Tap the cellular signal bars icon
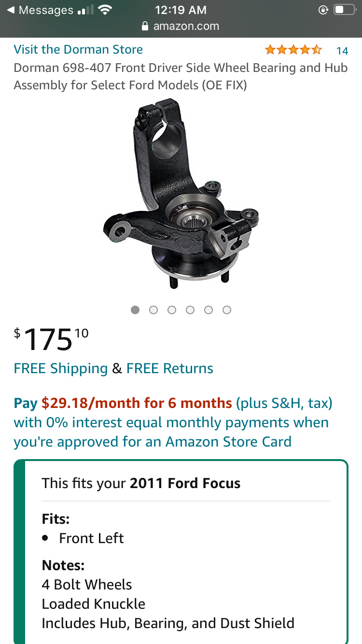Viewport: 362px width, 644px height. tap(85, 10)
